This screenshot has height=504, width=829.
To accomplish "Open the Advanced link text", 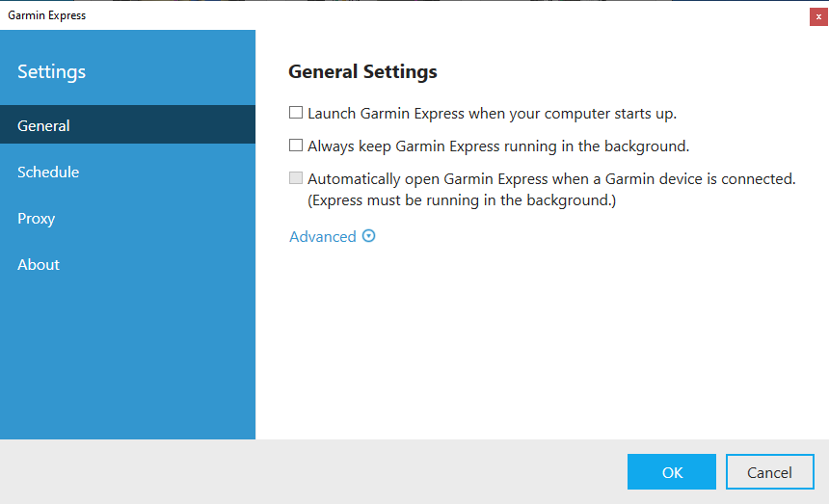I will click(323, 237).
